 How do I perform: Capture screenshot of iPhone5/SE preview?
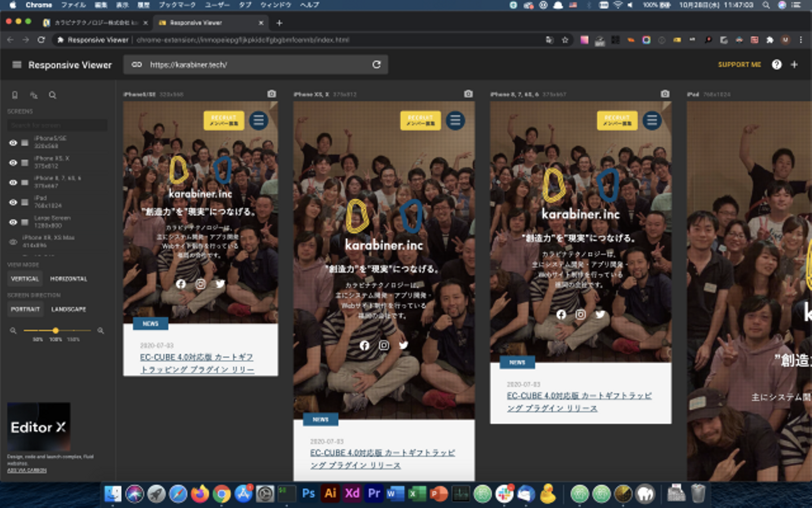272,94
